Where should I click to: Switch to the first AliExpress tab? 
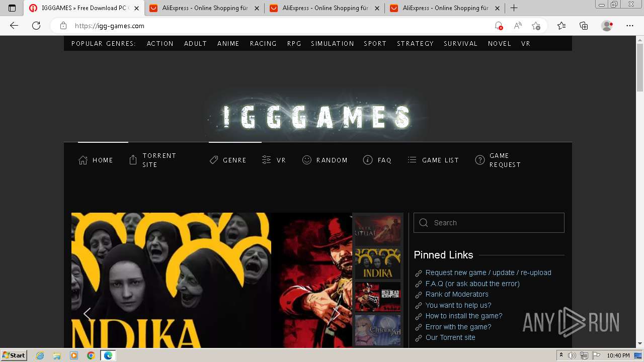[x=204, y=8]
